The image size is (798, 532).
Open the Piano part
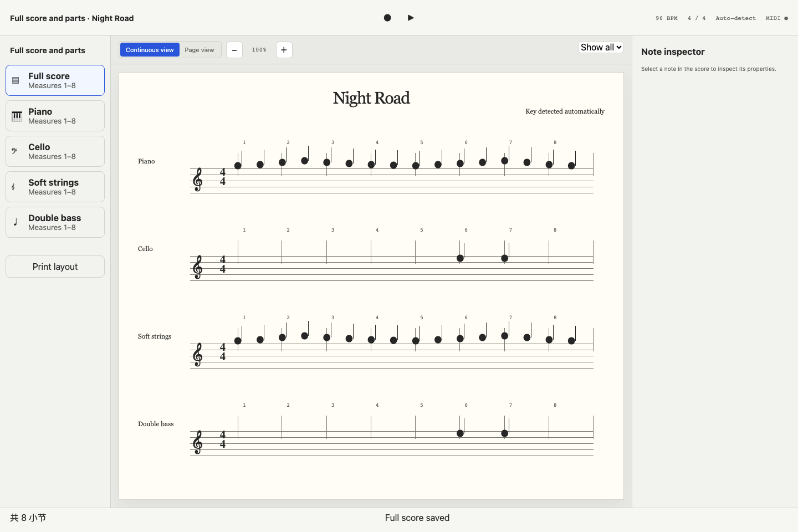click(55, 116)
